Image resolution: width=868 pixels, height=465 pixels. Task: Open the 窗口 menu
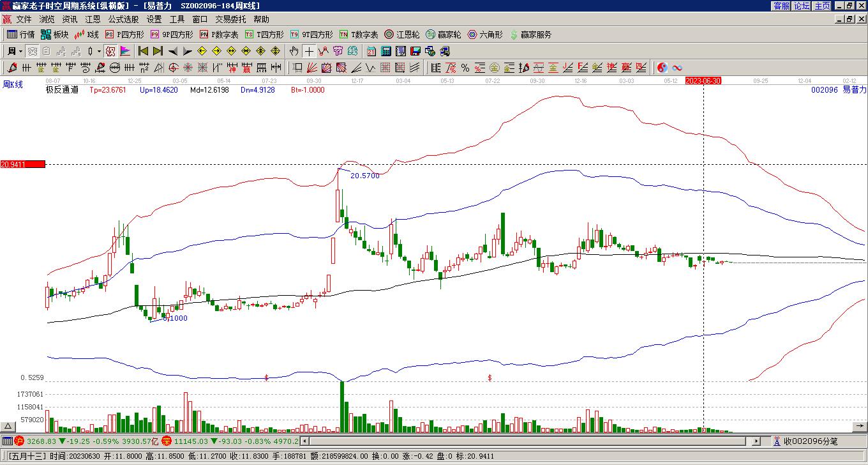pos(200,20)
